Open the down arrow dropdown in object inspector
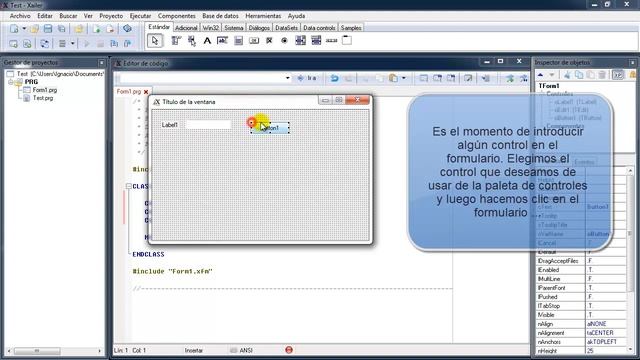This screenshot has width=640, height=360. click(x=552, y=75)
